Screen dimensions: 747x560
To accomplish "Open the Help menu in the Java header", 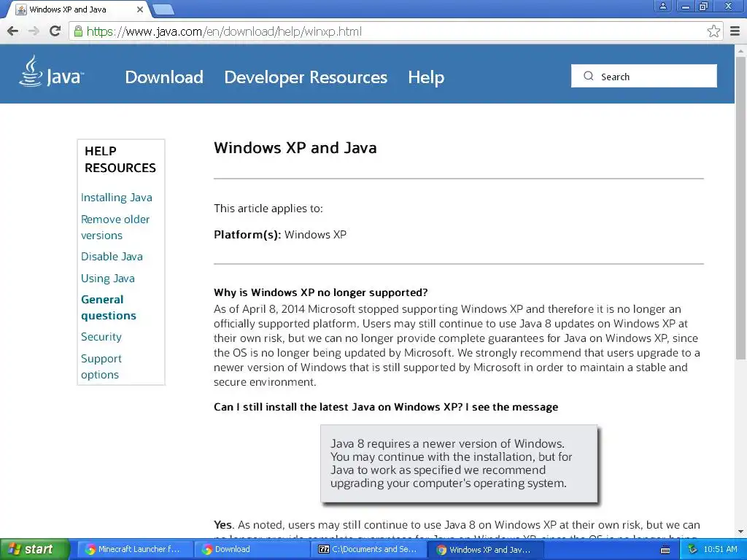I will point(426,77).
